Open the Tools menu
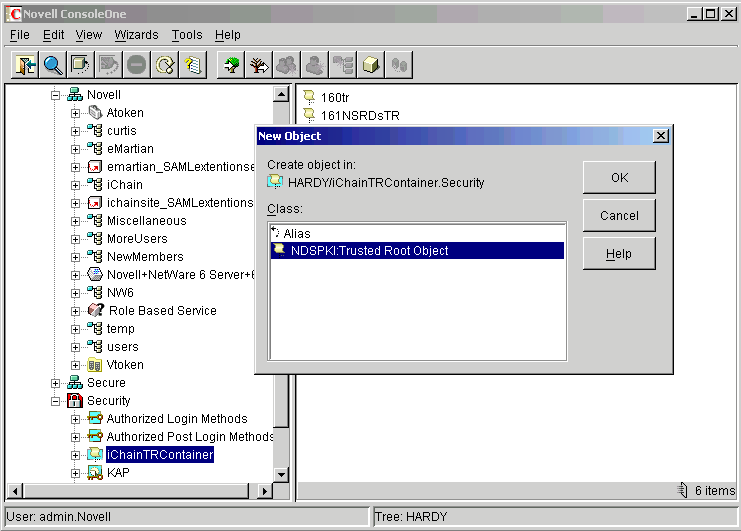Screen dimensions: 741x531 [x=187, y=35]
